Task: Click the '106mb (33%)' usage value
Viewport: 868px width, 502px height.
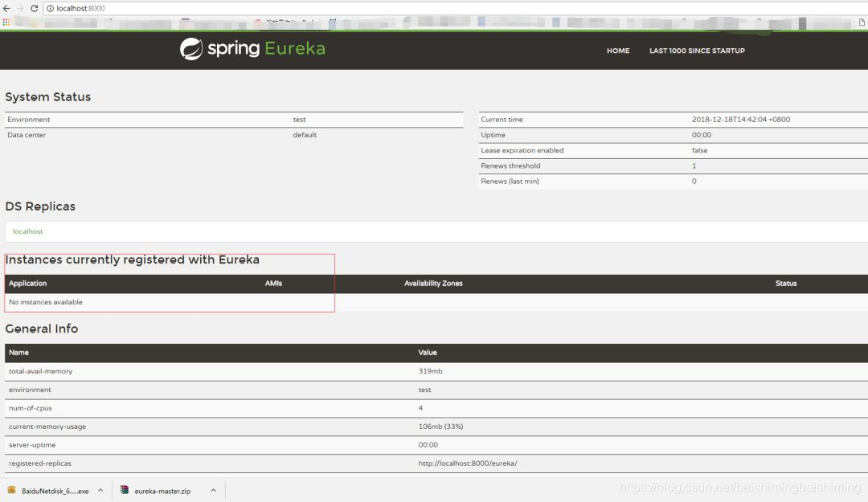Action: (440, 426)
